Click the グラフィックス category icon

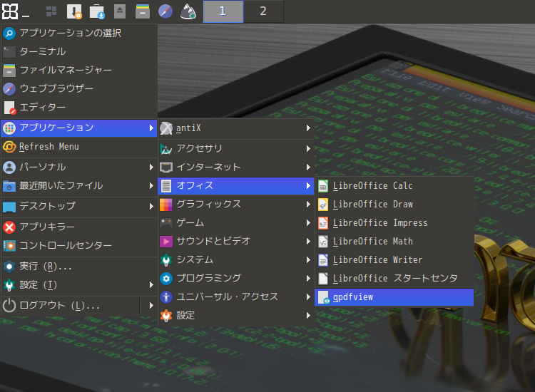pyautogui.click(x=166, y=205)
